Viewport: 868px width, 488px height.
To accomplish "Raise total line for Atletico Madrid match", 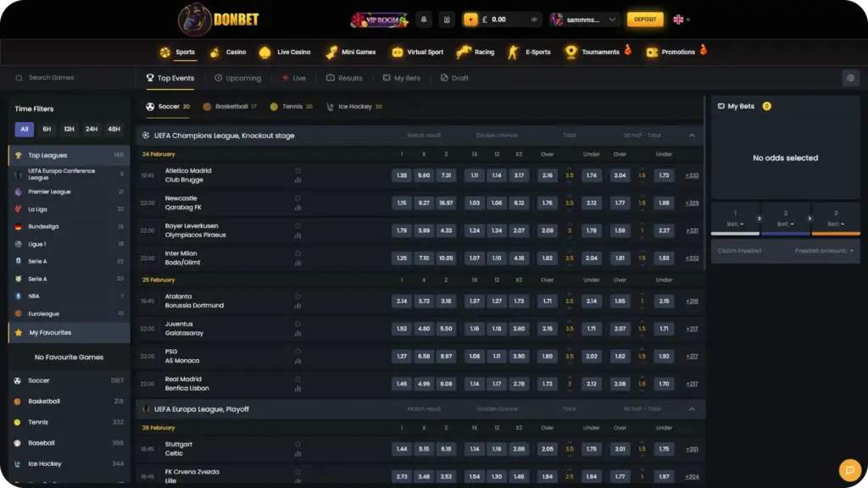I will [x=569, y=169].
